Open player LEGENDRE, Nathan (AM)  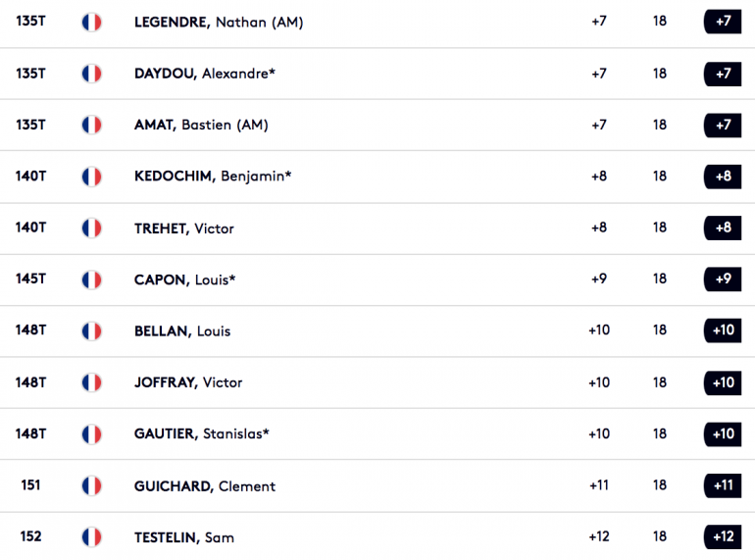[219, 23]
